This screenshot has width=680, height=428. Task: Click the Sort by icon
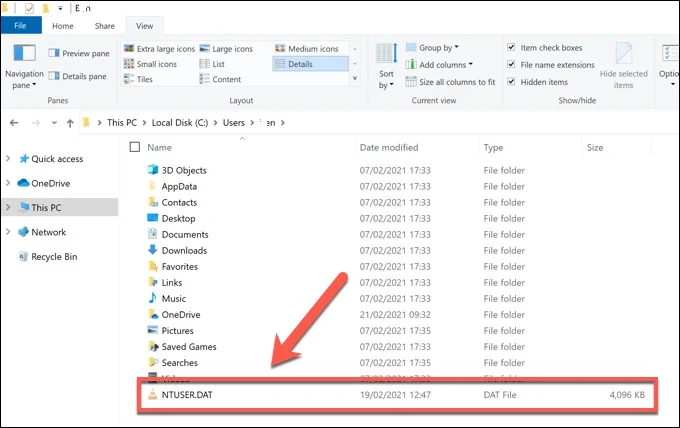point(386,56)
